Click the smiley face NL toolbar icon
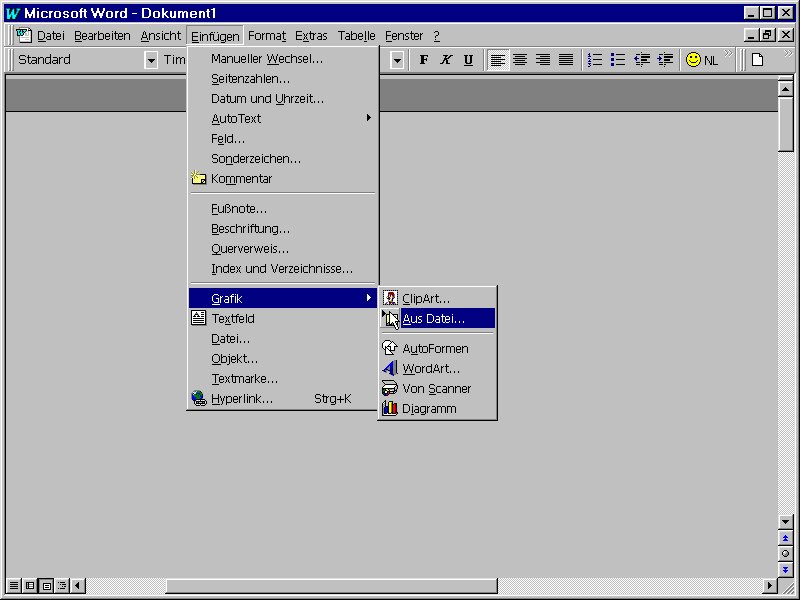 [701, 60]
